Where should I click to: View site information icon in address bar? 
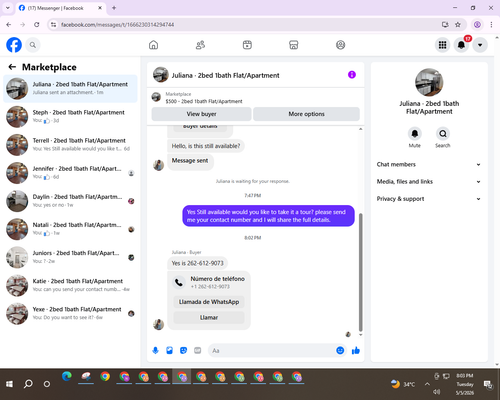(53, 25)
